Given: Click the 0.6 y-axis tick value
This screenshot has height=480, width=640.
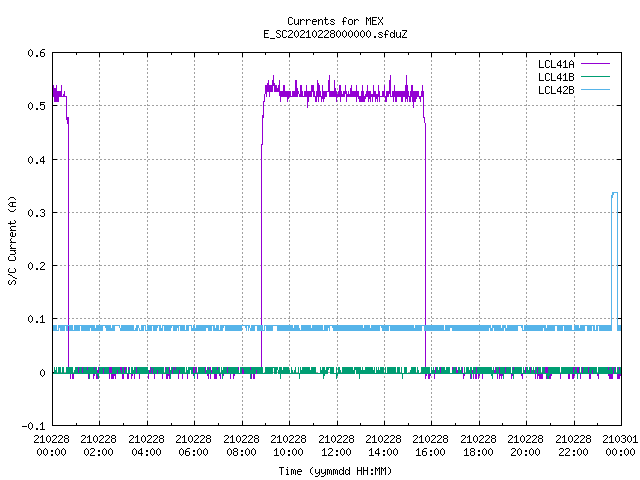Looking at the screenshot, I should pos(36,53).
